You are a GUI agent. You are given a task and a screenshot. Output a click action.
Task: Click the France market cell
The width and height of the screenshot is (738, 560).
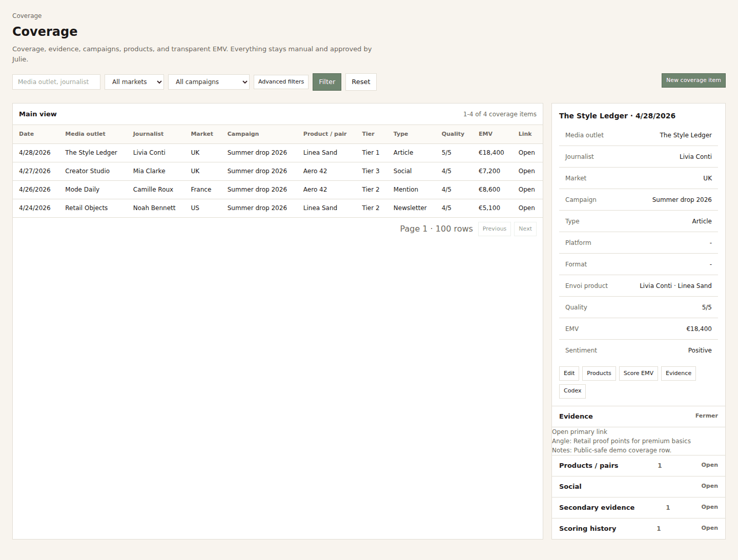201,190
